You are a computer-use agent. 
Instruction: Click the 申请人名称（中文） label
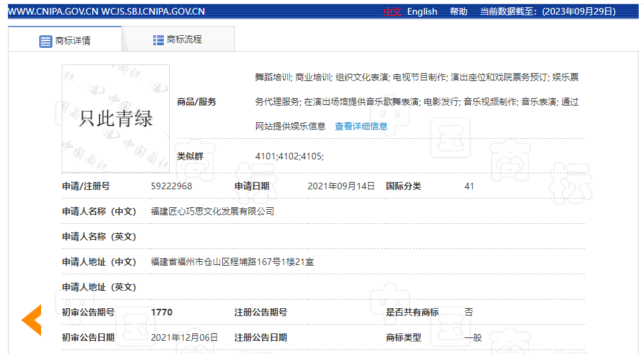tap(99, 211)
